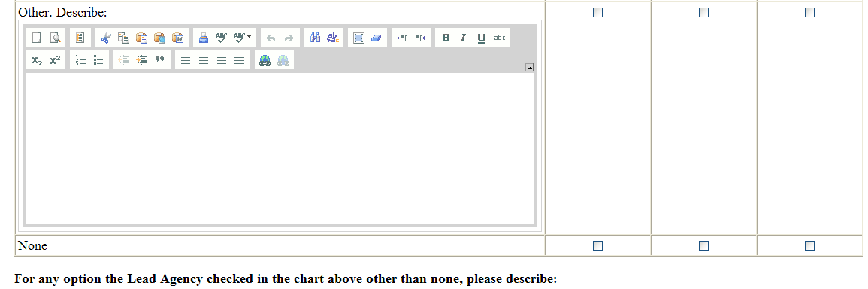This screenshot has height=289, width=868.
Task: Select the Paste from Word icon
Action: point(177,38)
